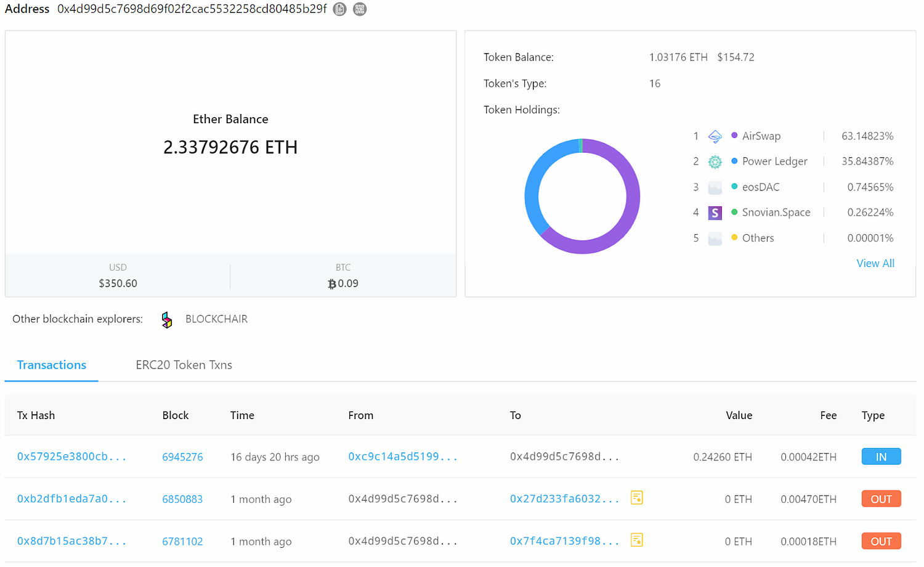Image resolution: width=924 pixels, height=567 pixels.
Task: Click the Power Ledger token logo
Action: (x=715, y=161)
